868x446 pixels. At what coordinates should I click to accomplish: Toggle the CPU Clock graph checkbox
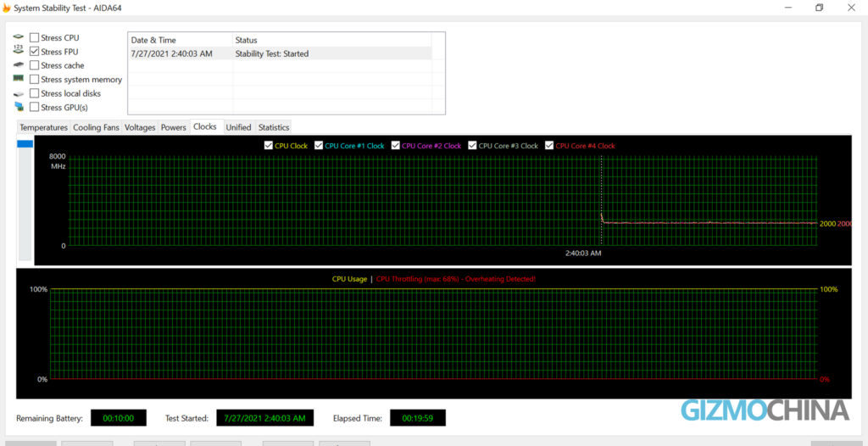pyautogui.click(x=269, y=146)
